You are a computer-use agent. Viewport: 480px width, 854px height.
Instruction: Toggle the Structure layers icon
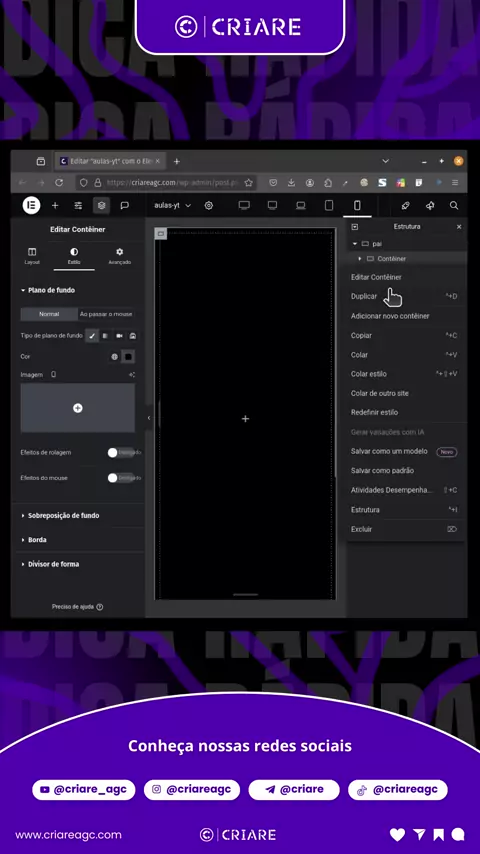[101, 205]
